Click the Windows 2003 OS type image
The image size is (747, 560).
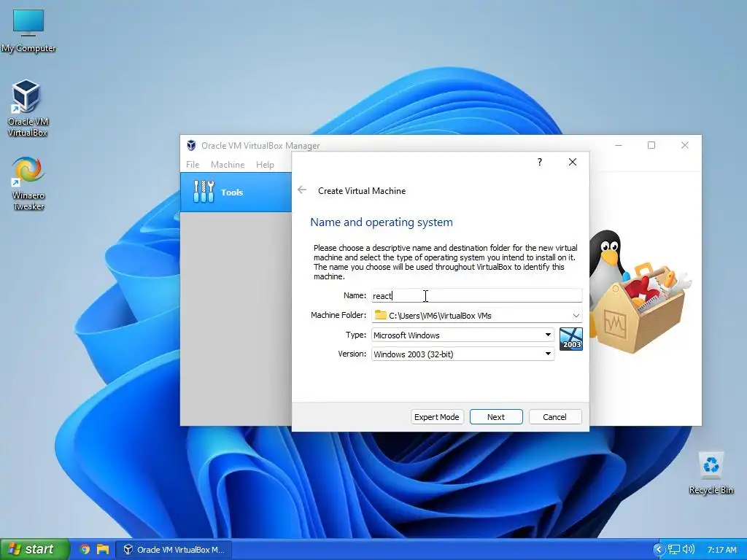point(570,339)
